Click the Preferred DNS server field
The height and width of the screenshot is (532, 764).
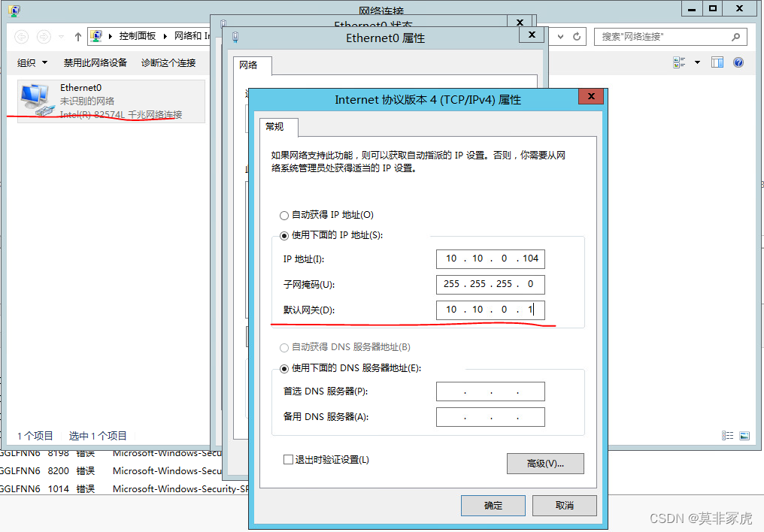coord(490,391)
